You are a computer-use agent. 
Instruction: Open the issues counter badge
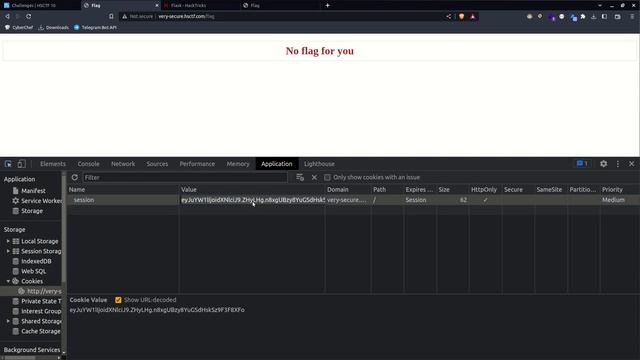click(582, 164)
